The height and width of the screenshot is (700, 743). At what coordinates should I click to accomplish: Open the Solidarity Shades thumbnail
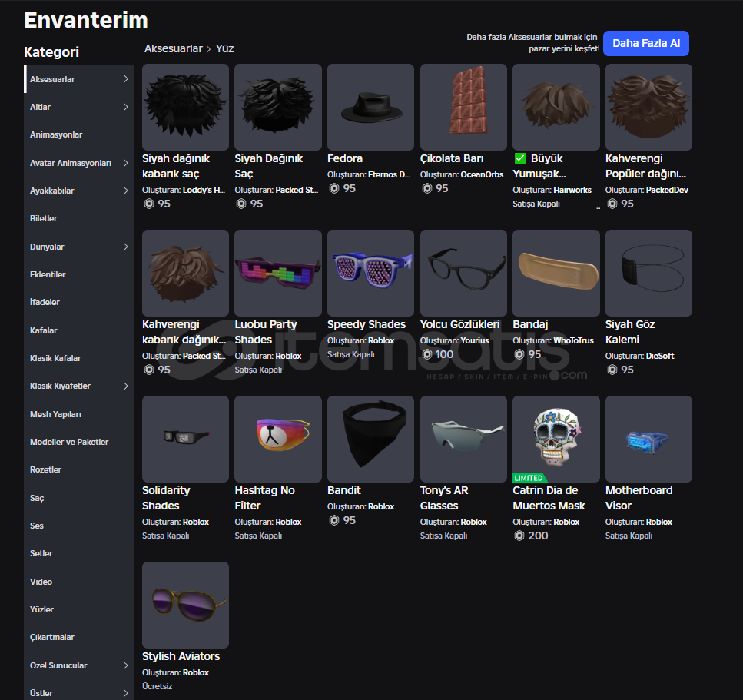pos(185,439)
